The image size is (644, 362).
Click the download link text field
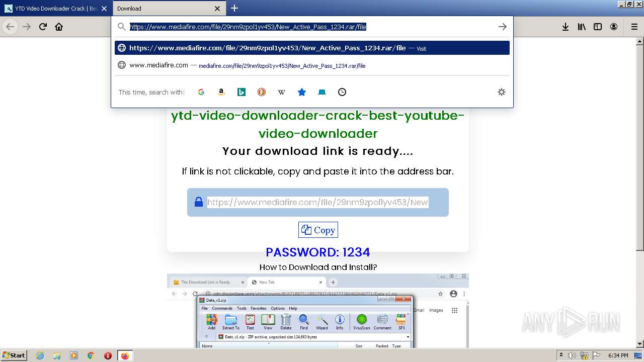tap(317, 202)
